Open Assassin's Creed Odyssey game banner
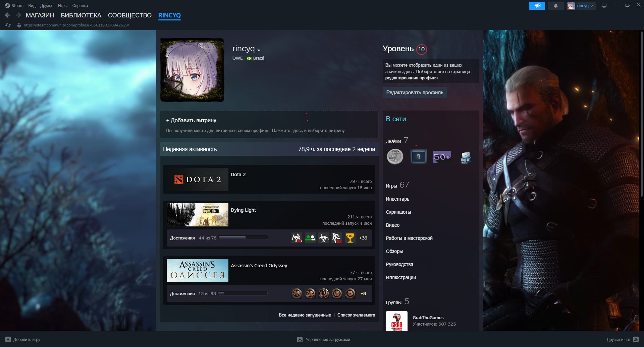Viewport: 644px width, 347px height. [x=198, y=271]
